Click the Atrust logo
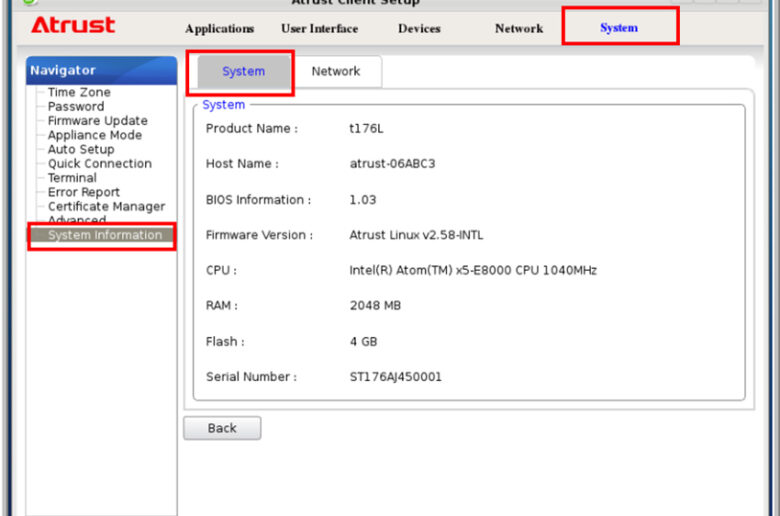Image resolution: width=780 pixels, height=516 pixels. point(73,25)
